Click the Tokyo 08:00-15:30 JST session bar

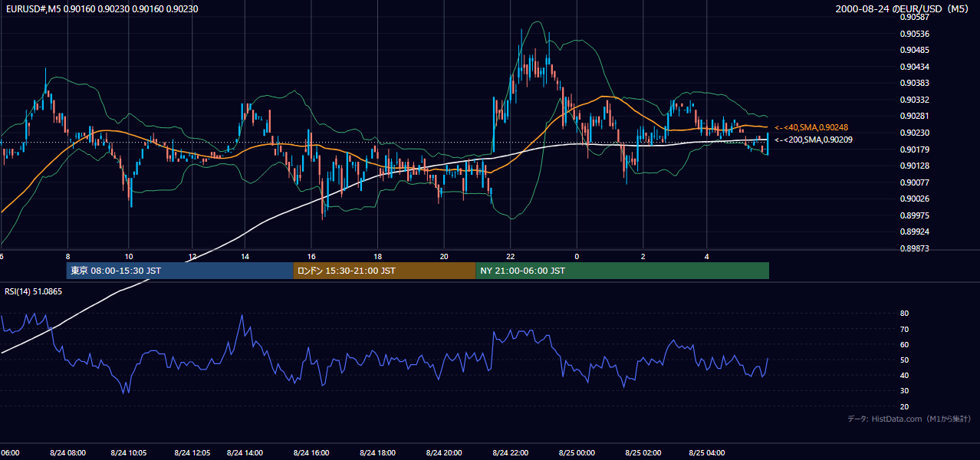click(x=179, y=271)
